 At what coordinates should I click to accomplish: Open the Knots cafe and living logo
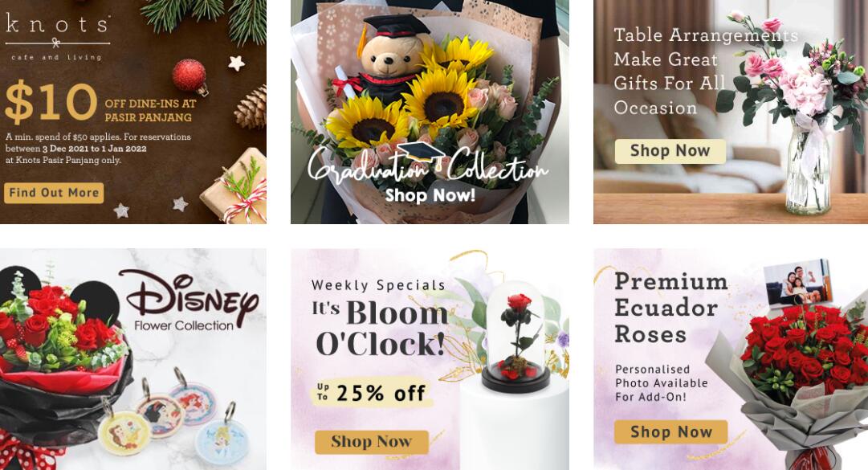click(x=58, y=38)
